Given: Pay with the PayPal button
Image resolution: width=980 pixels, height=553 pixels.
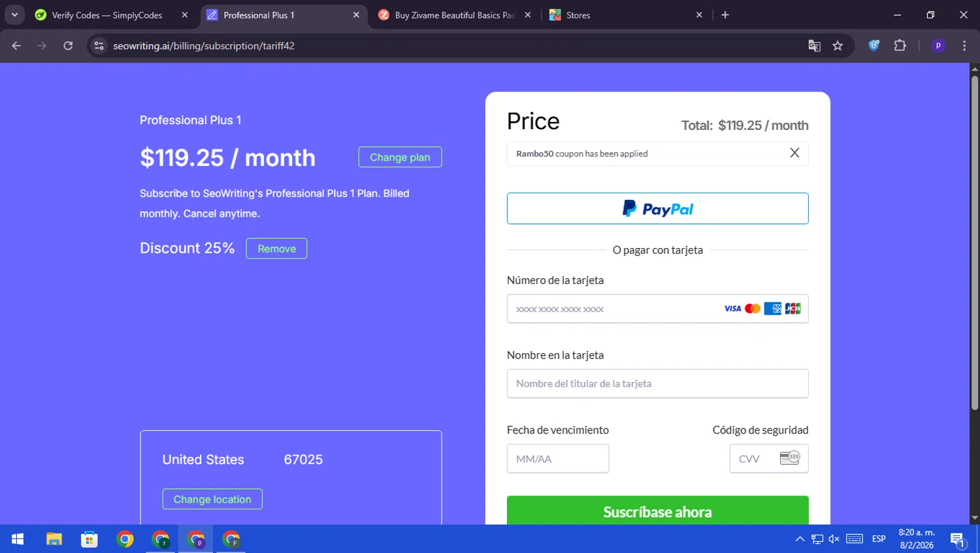Looking at the screenshot, I should point(657,208).
